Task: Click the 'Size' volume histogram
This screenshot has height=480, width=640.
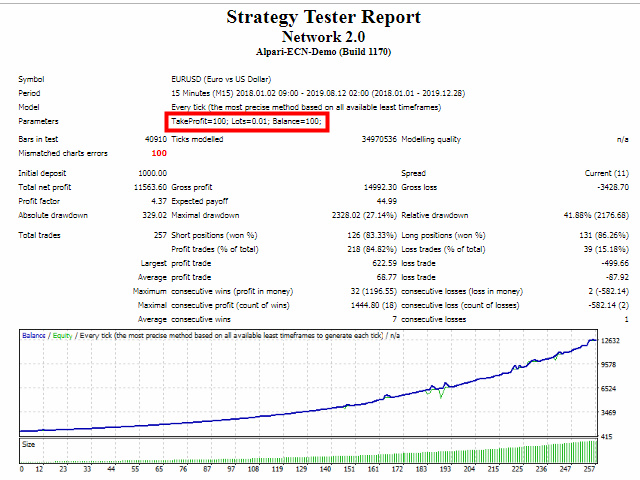Action: point(308,451)
